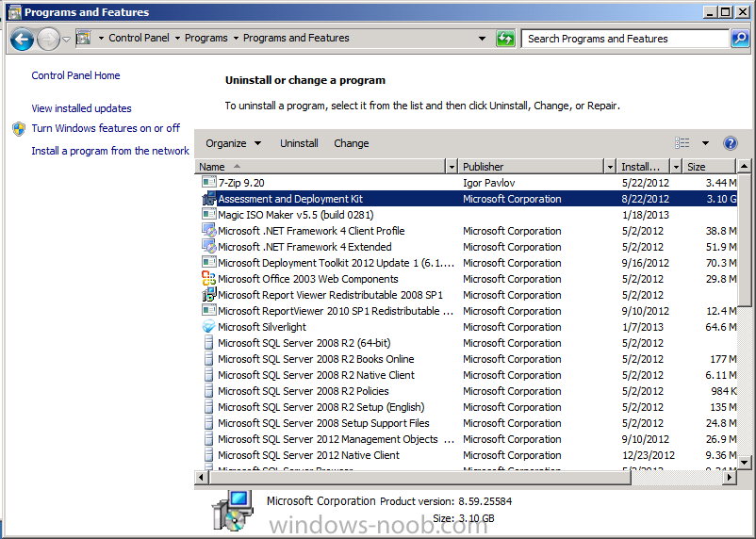Click the Uninstall toolbar button
The image size is (756, 539).
299,143
